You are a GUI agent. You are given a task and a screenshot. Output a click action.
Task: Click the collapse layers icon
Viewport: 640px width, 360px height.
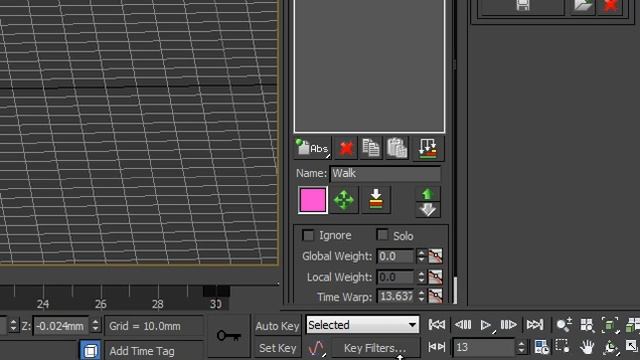[x=428, y=148]
